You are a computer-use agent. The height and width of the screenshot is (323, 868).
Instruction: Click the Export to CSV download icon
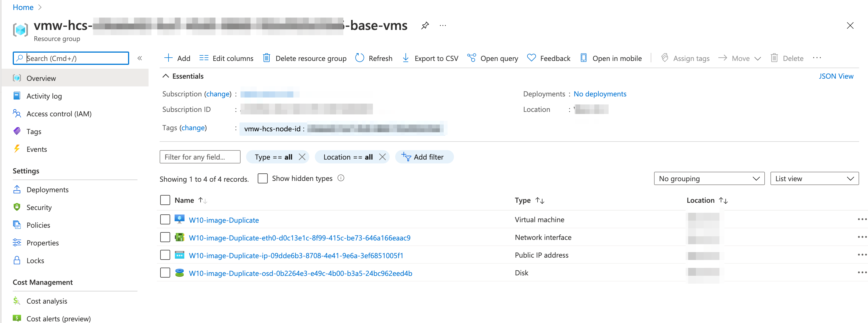[x=406, y=58]
